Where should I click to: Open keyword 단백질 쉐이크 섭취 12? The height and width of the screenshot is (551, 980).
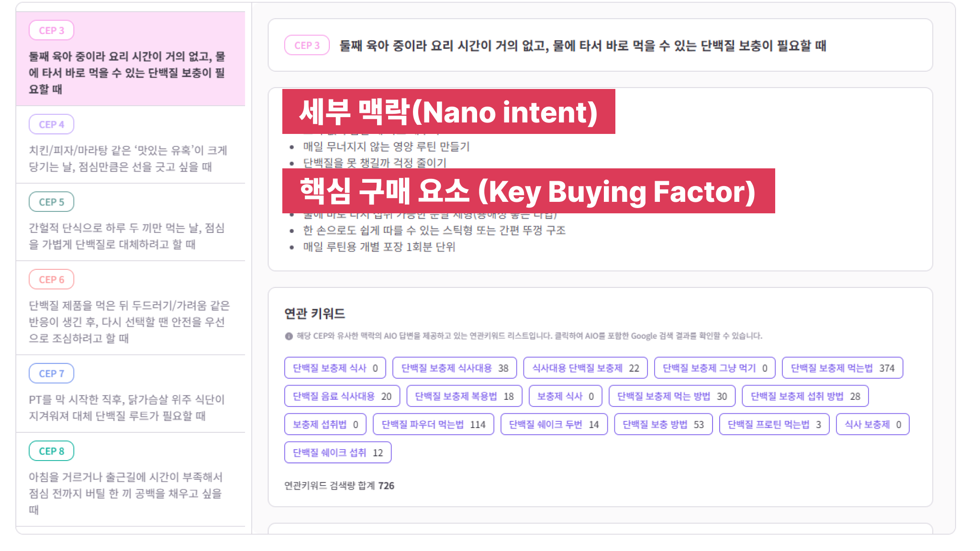coord(337,452)
